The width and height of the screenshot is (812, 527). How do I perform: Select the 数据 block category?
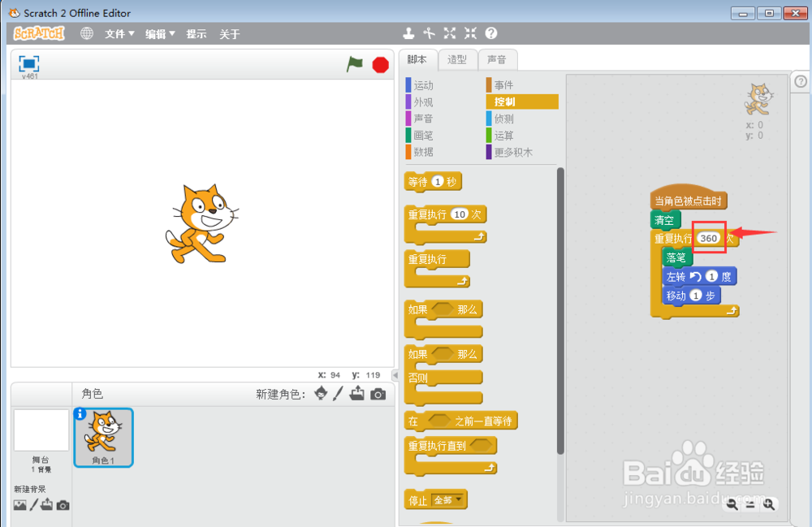coord(424,152)
